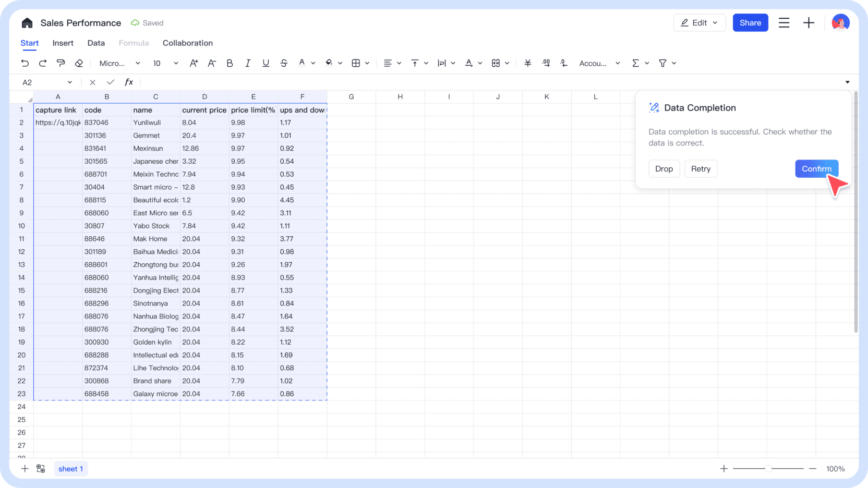
Task: Click increase decimal places icon
Action: (x=546, y=63)
